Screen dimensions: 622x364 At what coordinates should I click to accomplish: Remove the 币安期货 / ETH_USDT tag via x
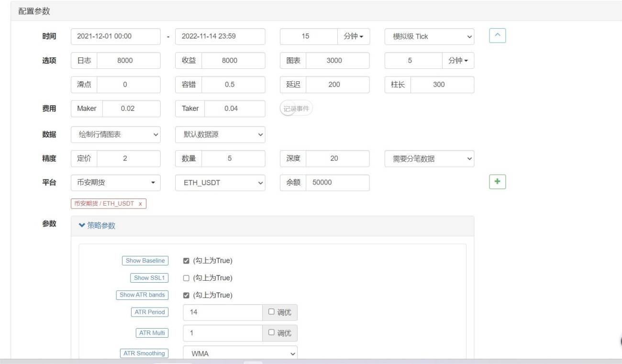click(140, 204)
